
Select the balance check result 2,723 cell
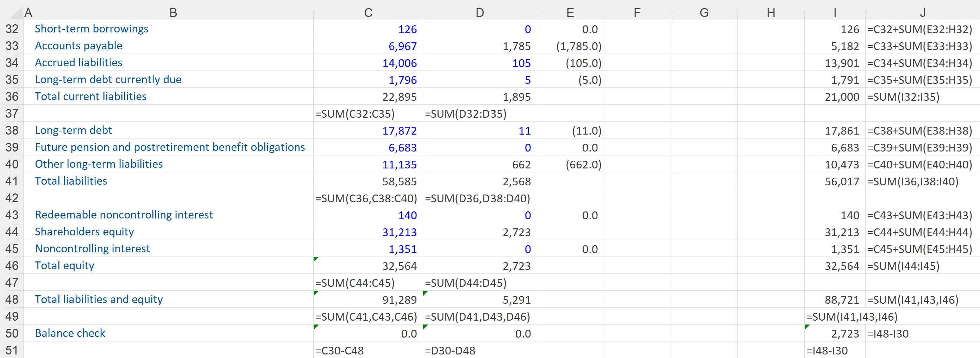(x=844, y=334)
